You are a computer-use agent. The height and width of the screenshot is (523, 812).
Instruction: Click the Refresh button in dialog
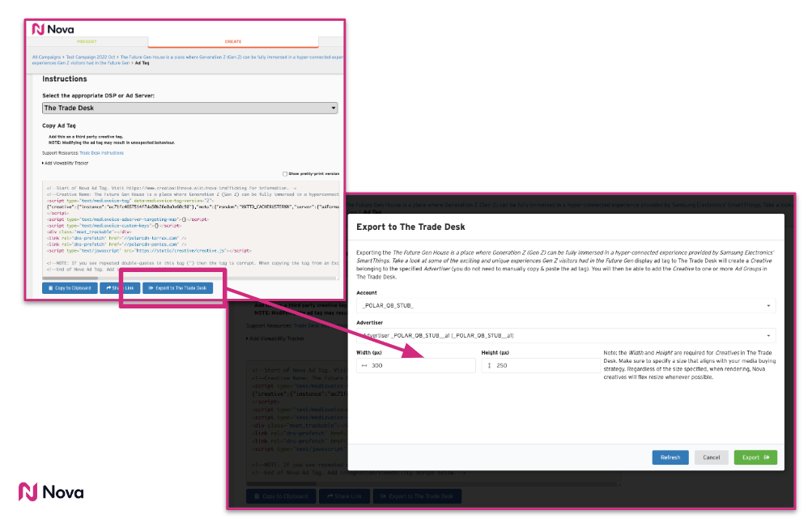670,457
